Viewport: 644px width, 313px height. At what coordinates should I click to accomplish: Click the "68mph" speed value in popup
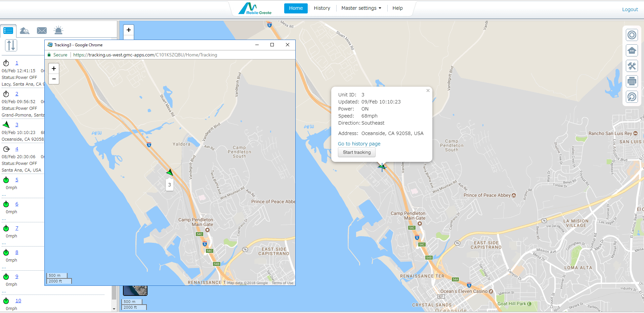tap(370, 116)
